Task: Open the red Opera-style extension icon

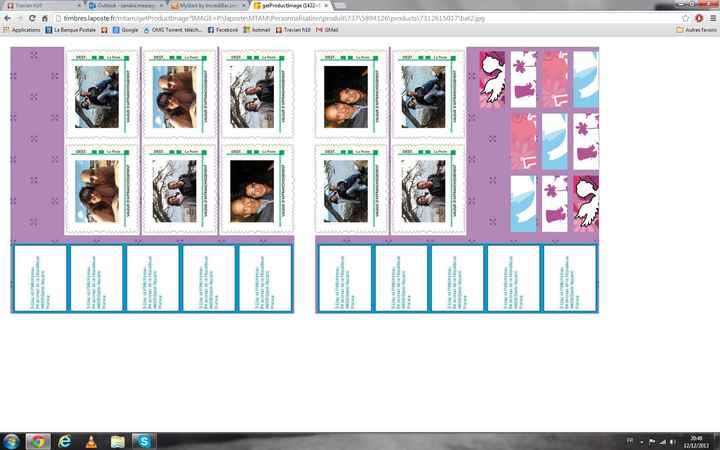Action: (699, 18)
